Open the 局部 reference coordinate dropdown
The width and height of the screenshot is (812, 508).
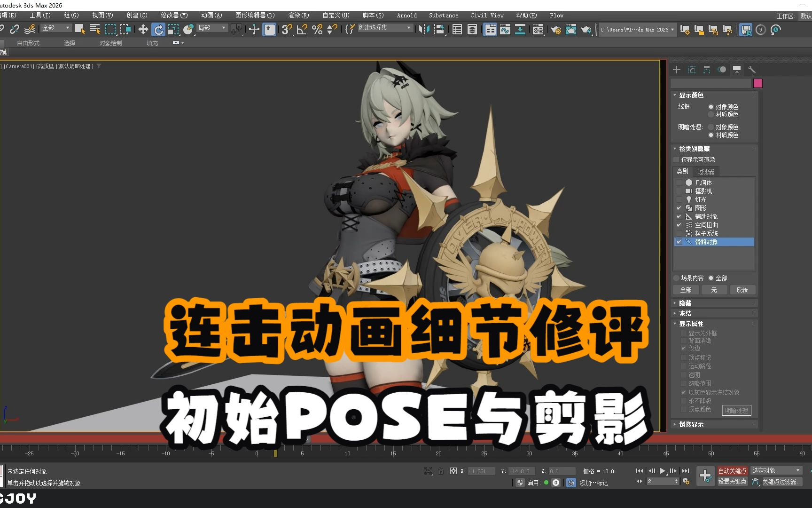212,28
